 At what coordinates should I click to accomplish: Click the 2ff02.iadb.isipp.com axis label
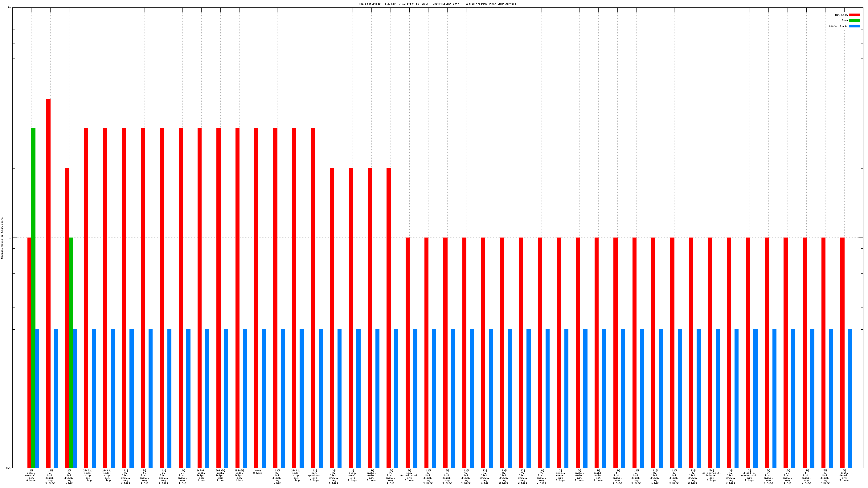click(x=88, y=475)
